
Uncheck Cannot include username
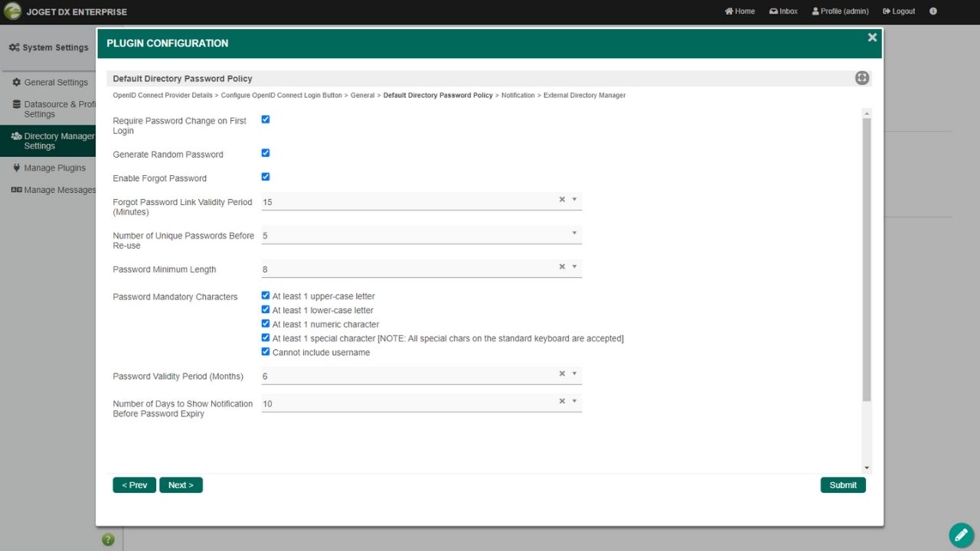point(266,352)
